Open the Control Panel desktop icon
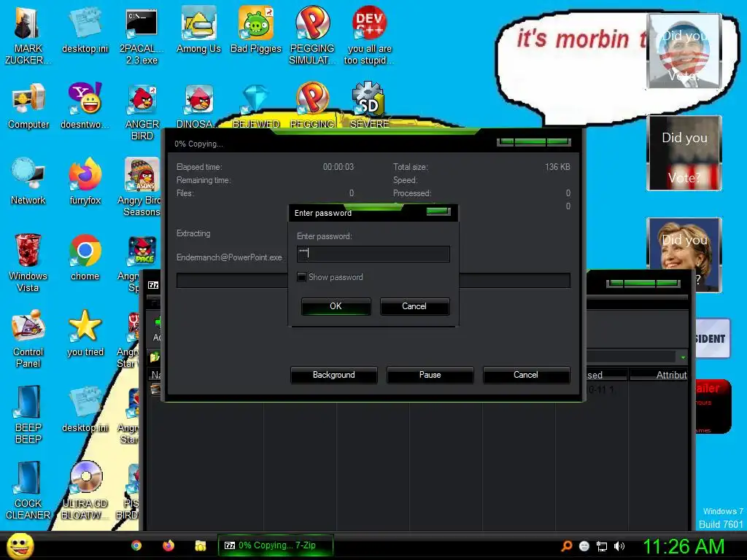The height and width of the screenshot is (560, 747). click(x=28, y=338)
